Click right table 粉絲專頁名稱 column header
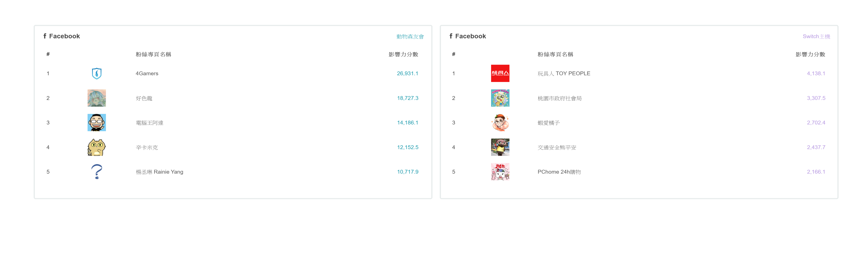 click(x=555, y=55)
